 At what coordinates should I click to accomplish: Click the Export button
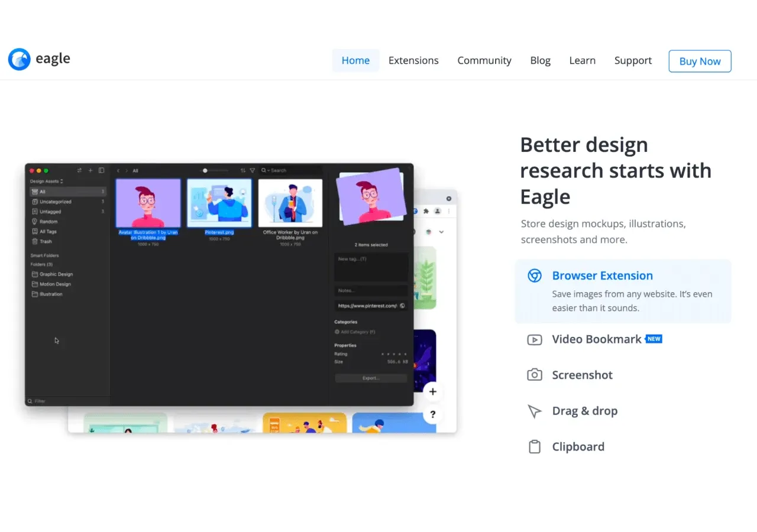coord(371,378)
